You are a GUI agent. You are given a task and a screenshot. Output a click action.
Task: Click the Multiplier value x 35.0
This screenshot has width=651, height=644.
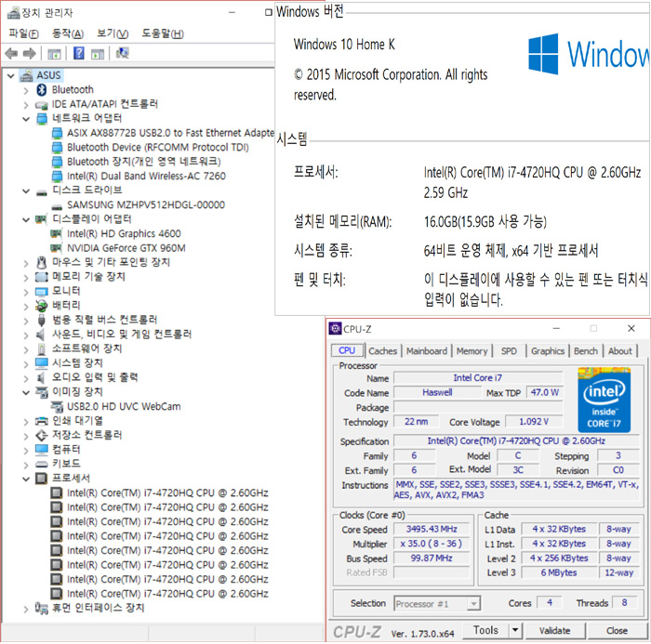pyautogui.click(x=432, y=544)
